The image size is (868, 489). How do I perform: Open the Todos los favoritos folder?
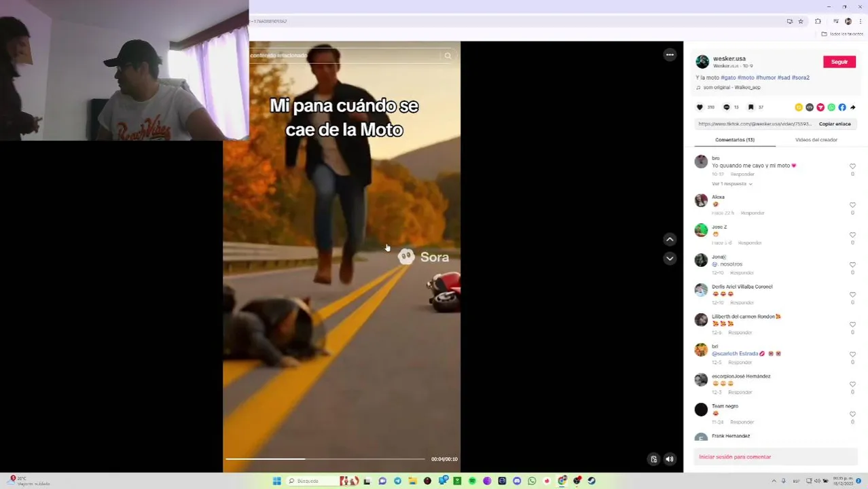(843, 34)
